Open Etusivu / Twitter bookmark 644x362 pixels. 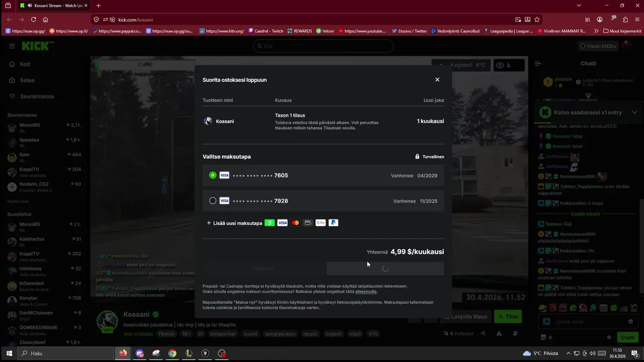pos(409,31)
